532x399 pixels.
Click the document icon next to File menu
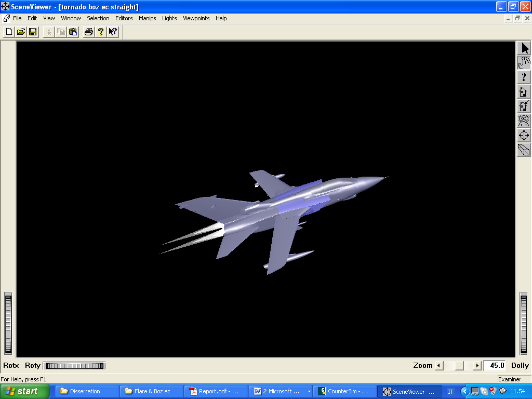click(6, 18)
